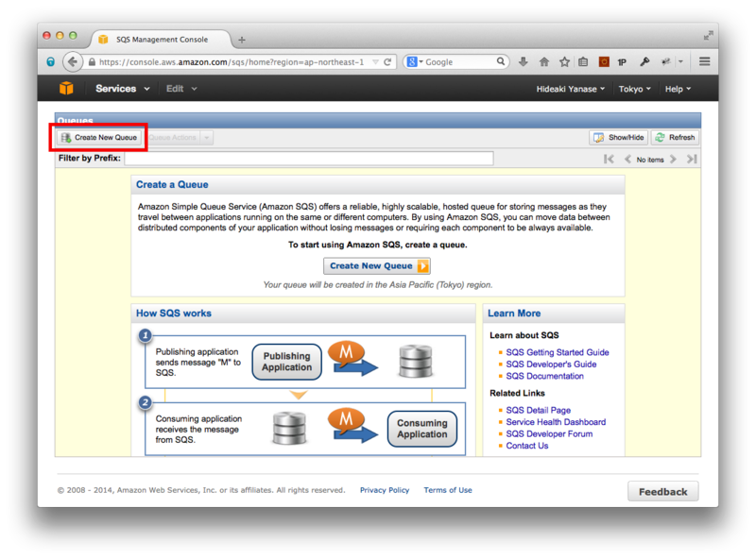Go to previous page of queues
This screenshot has width=756, height=559.
pyautogui.click(x=627, y=159)
